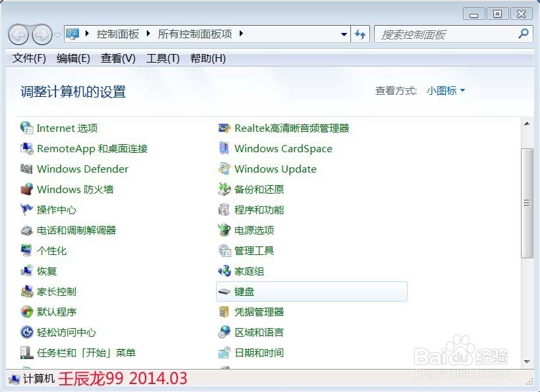
Task: Open the 默认程序 text link
Action: (x=57, y=312)
